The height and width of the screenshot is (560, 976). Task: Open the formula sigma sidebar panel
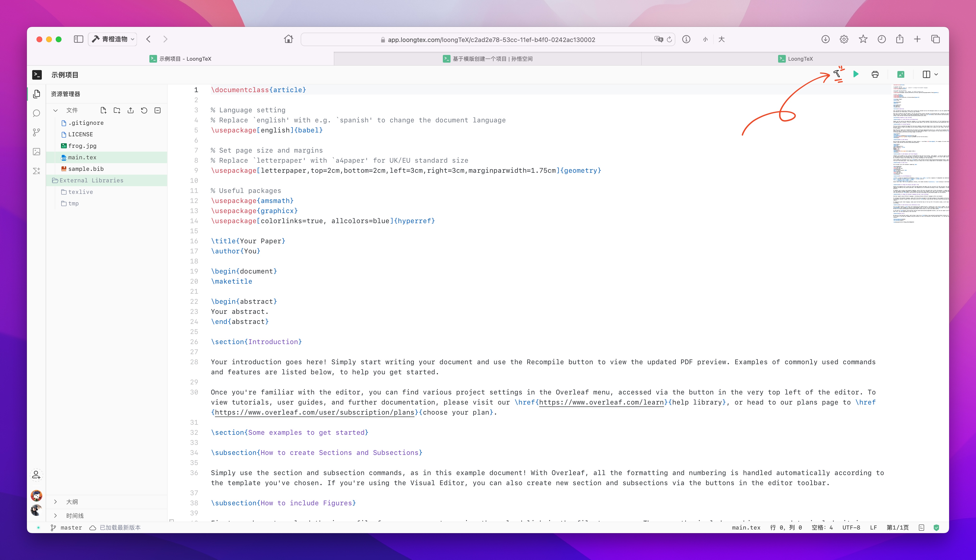37,171
